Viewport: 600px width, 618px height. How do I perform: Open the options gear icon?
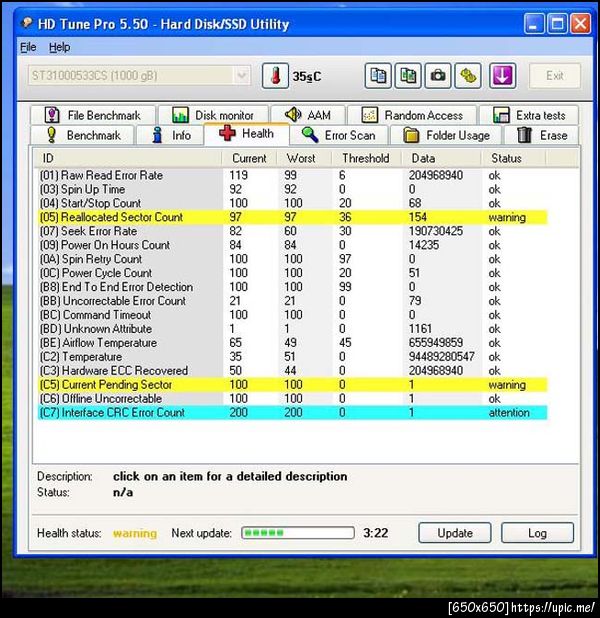pos(468,76)
